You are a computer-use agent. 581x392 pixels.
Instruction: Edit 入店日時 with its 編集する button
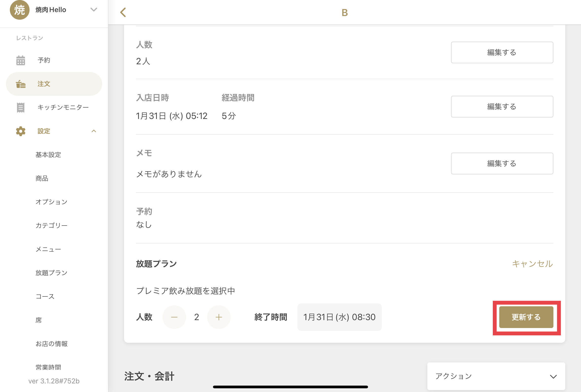point(502,107)
